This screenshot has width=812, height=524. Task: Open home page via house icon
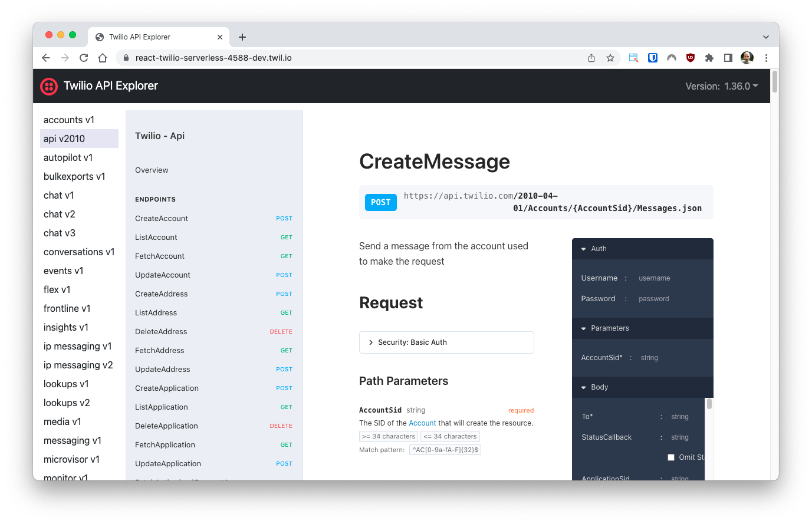point(103,58)
